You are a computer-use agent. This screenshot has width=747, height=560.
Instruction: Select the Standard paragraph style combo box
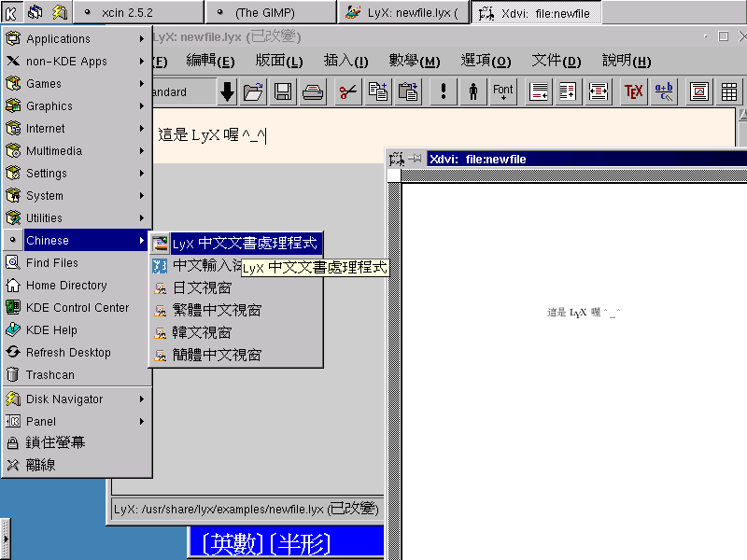click(184, 91)
